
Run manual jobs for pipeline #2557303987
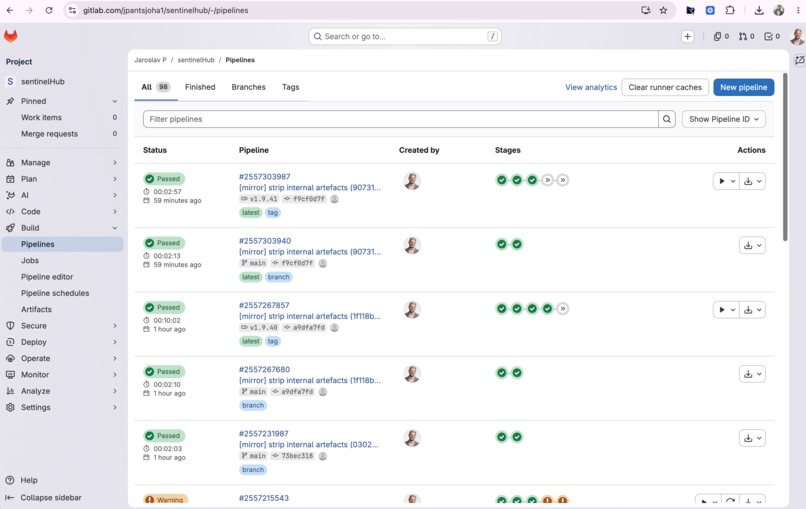(726, 181)
